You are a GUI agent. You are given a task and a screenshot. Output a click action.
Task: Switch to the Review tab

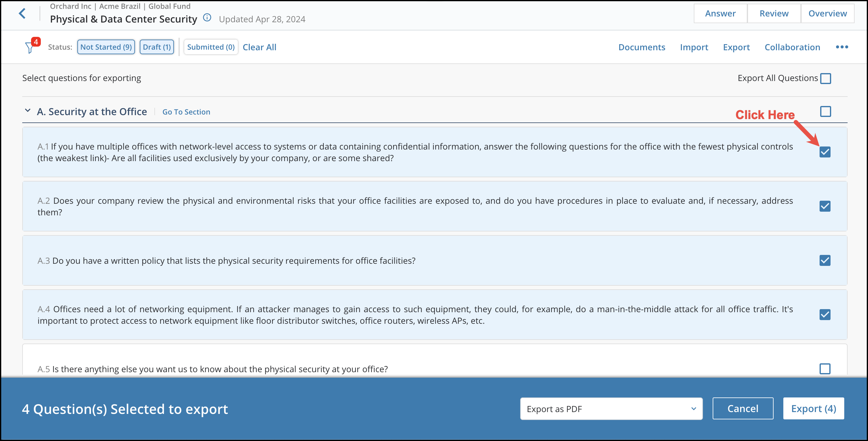click(774, 13)
